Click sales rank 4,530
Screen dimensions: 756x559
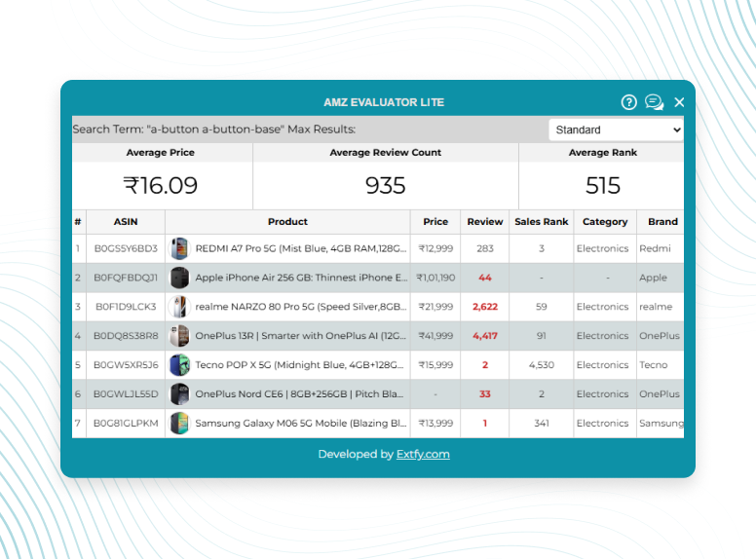click(x=542, y=365)
